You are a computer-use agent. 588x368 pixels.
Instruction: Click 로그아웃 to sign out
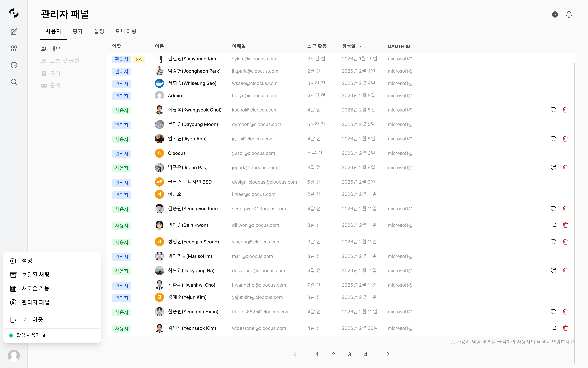coord(52,320)
